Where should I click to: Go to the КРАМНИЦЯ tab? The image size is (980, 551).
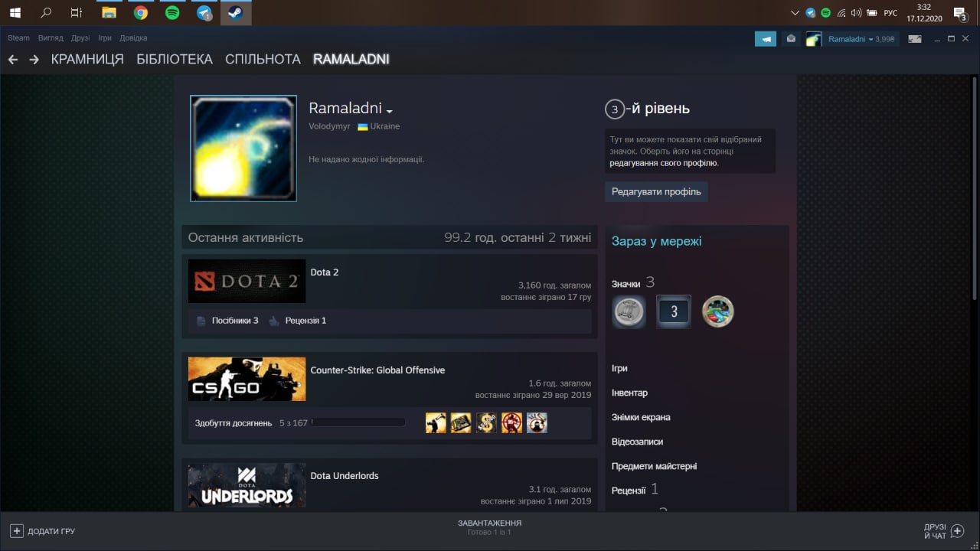[87, 60]
